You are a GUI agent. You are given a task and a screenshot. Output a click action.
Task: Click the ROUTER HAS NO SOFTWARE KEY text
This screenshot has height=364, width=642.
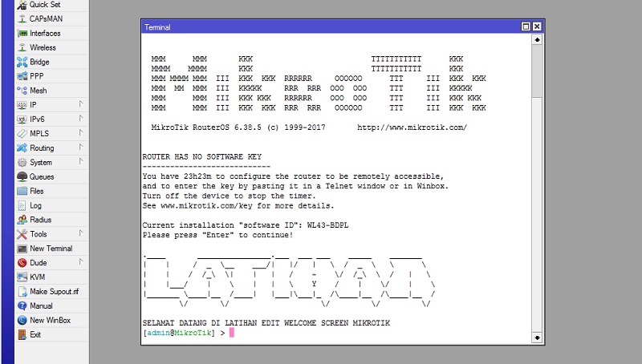click(202, 156)
